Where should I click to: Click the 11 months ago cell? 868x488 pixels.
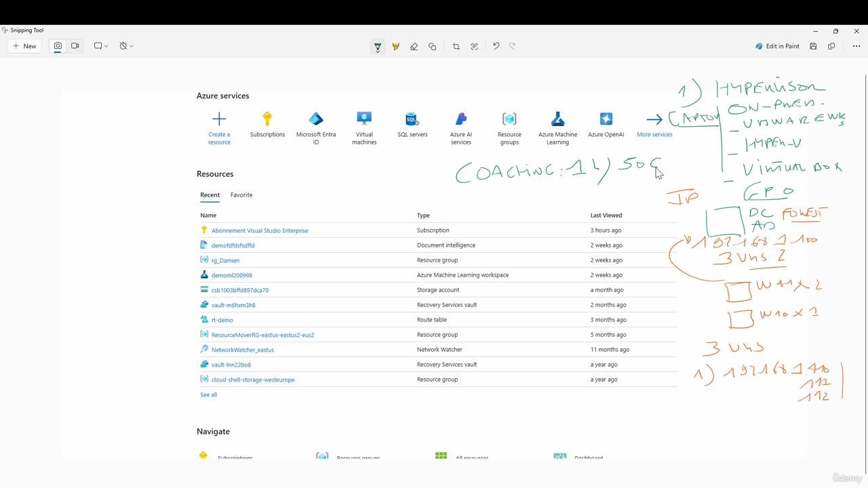pos(610,350)
